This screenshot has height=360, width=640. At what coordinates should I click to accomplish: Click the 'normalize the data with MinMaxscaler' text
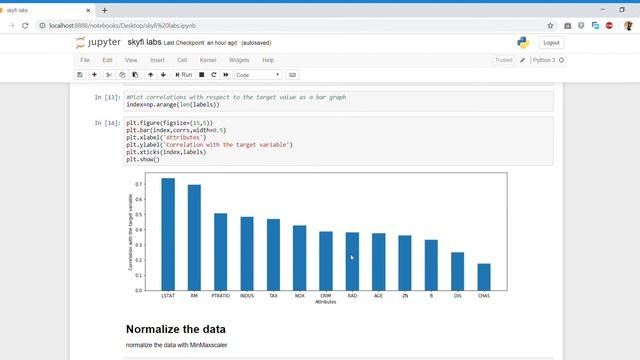(176, 345)
